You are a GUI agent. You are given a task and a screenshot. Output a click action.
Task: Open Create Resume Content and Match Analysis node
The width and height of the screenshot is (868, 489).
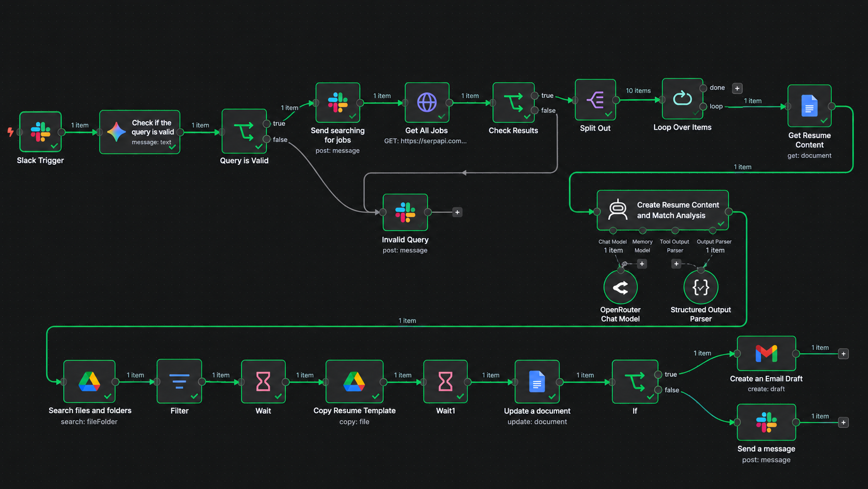[663, 210]
